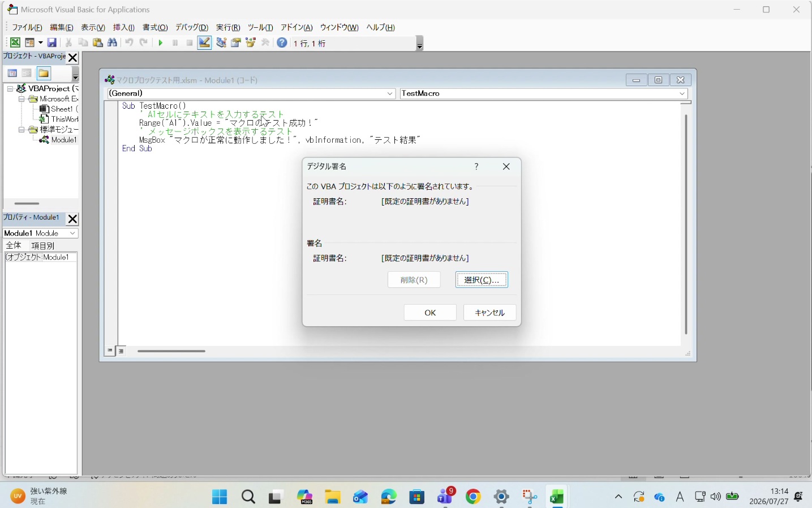This screenshot has height=508, width=812.
Task: Select Module1 in the project tree
Action: [58, 140]
